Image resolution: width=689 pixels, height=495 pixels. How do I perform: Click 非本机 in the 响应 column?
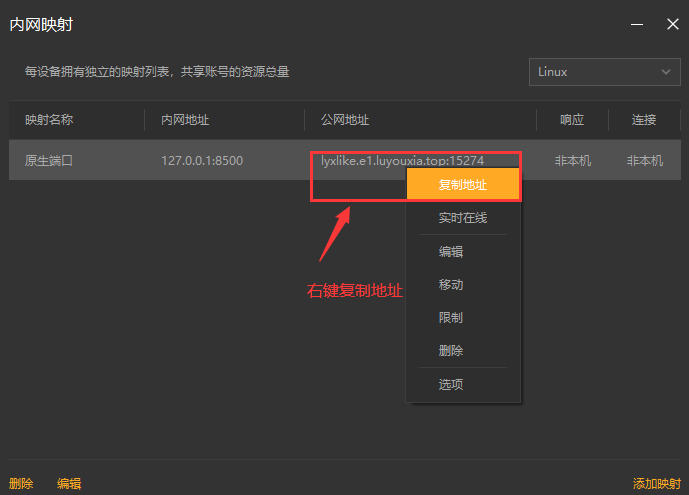click(x=573, y=161)
